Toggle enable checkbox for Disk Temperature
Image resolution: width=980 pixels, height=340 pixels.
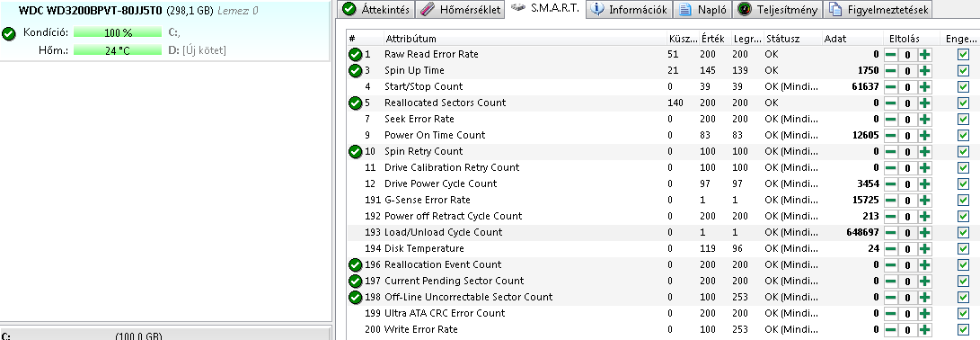tap(963, 248)
